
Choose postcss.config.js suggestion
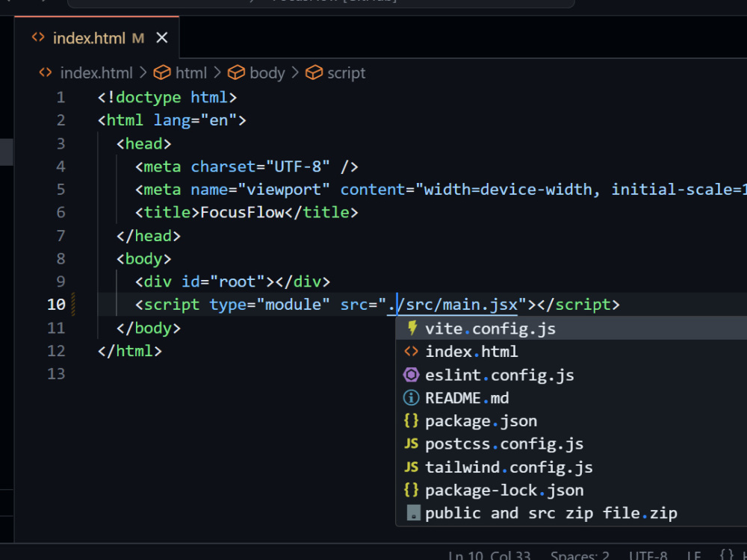tap(571, 444)
